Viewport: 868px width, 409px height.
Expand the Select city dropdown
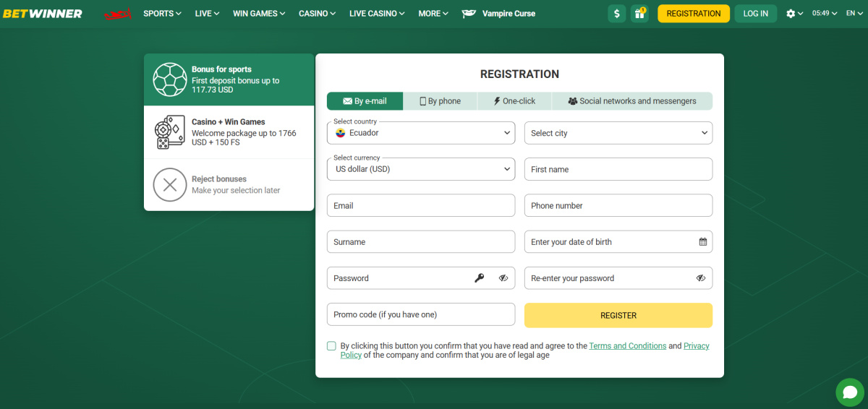(618, 133)
